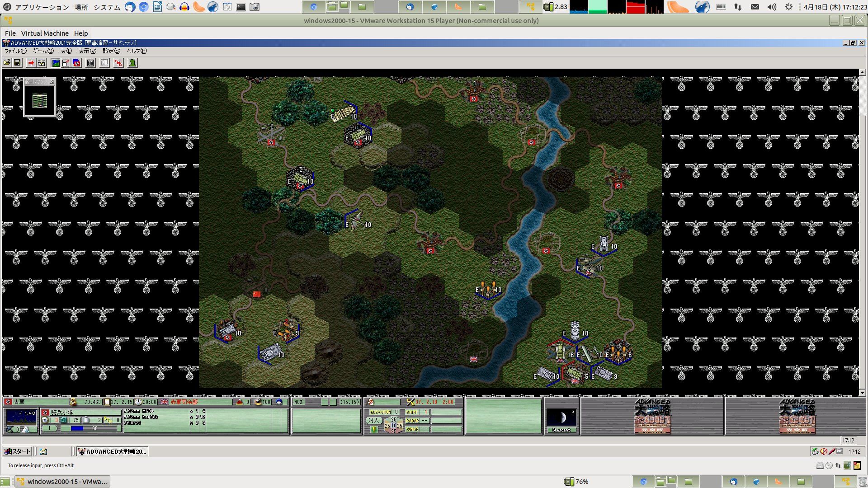Click the small window resize toolbar icon
868x488 pixels.
point(66,63)
